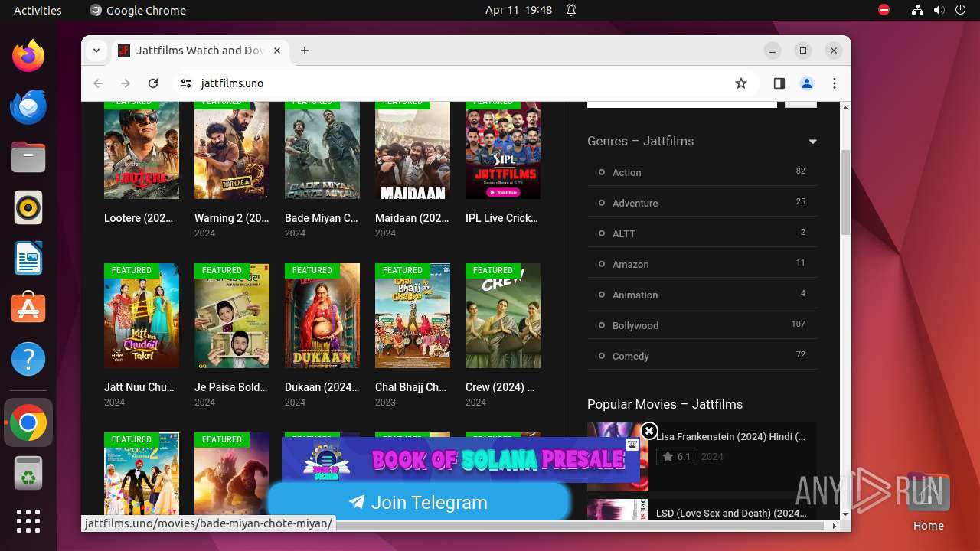Launch Firefox from the dock

point(28,56)
